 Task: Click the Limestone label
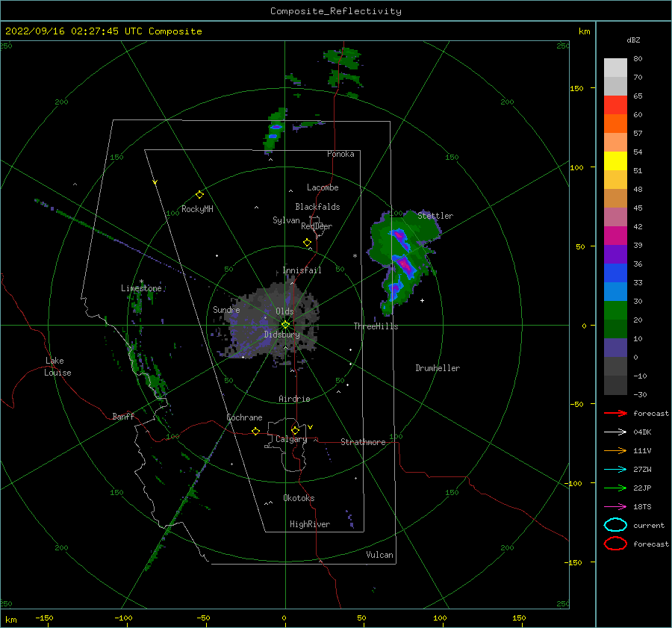click(x=141, y=288)
